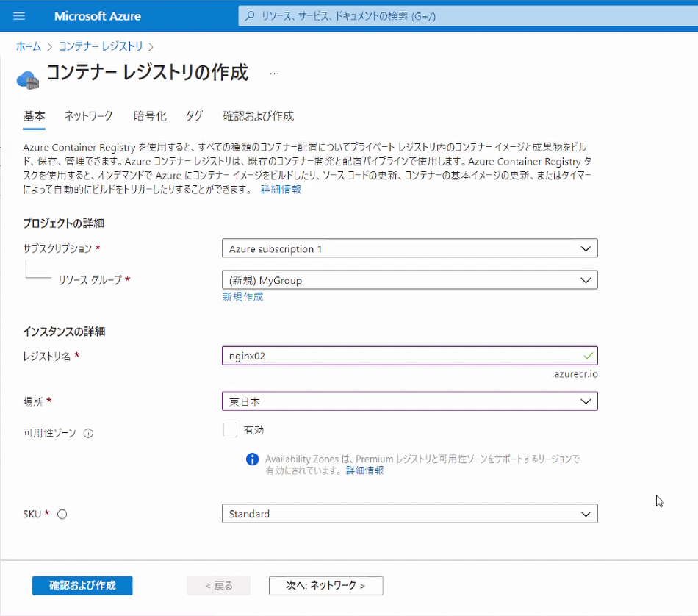Focus the レジストリ名 input field
Image resolution: width=698 pixels, height=616 pixels.
(409, 356)
